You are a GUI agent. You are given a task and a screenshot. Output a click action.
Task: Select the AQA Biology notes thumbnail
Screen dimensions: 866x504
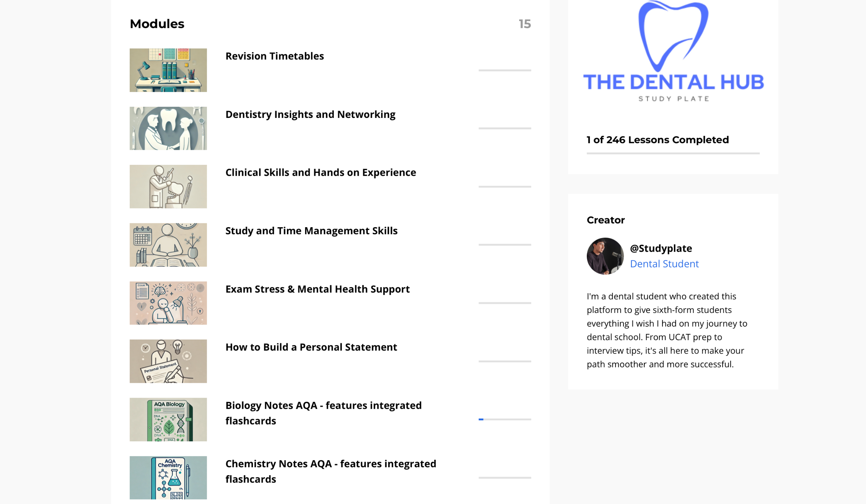tap(168, 419)
